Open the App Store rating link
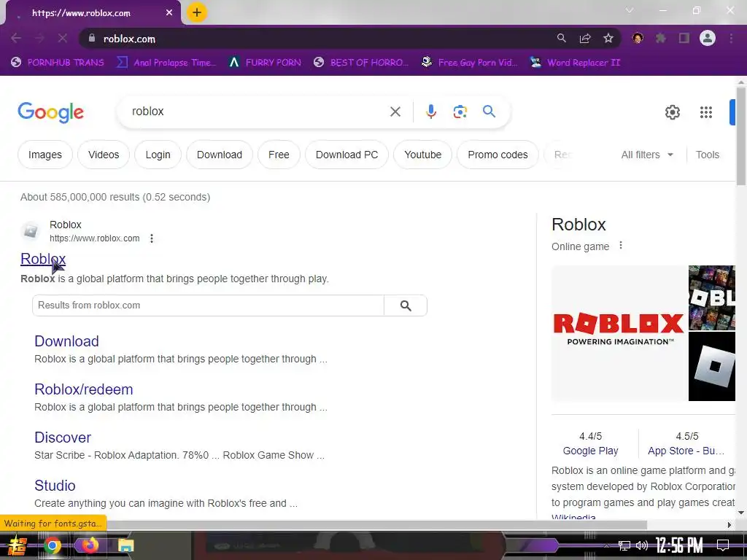The width and height of the screenshot is (747, 560). click(686, 451)
